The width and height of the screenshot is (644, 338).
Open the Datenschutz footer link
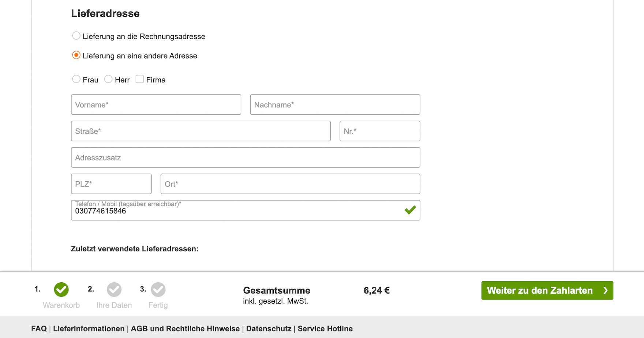[269, 328]
